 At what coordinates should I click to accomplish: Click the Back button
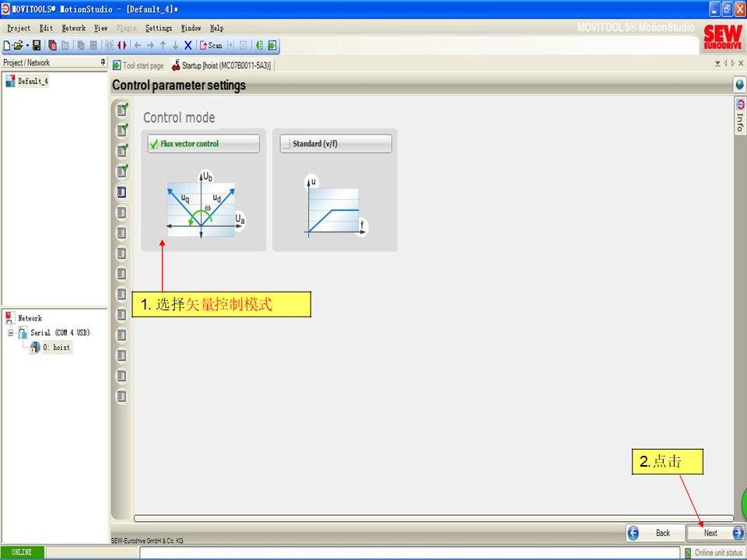(x=654, y=533)
